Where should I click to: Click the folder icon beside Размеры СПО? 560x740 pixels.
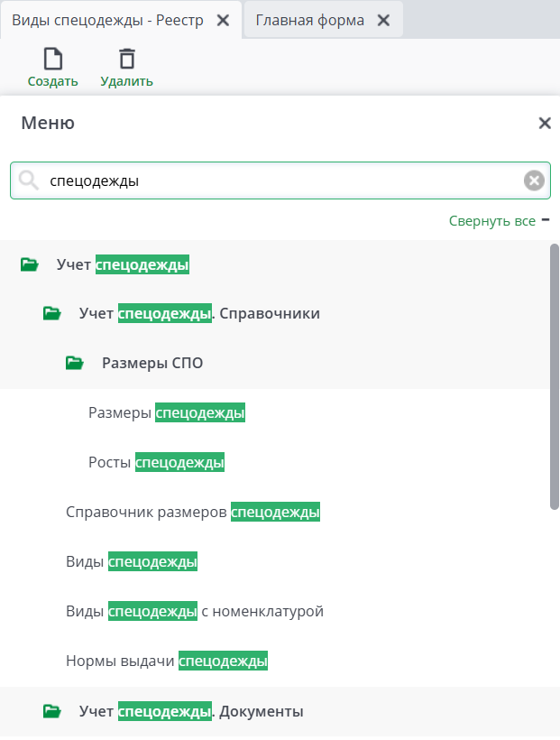click(76, 362)
